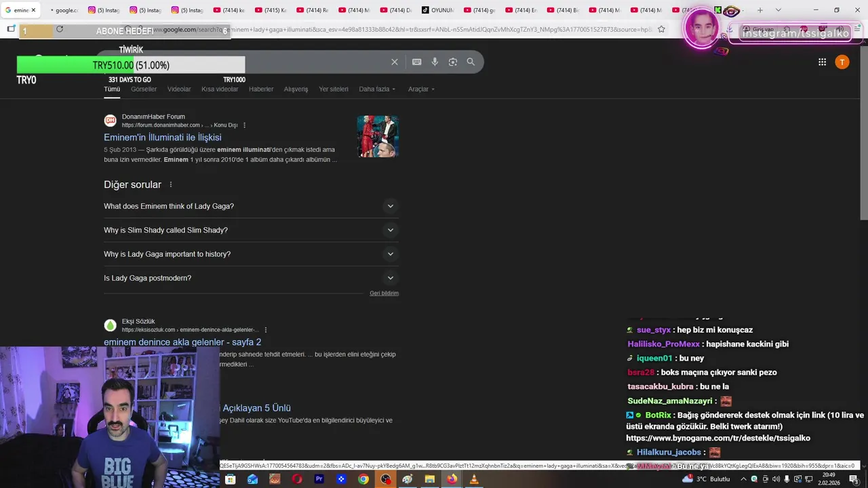Screen dimensions: 868x488
Task: Open the 'Daha fazla' dropdown
Action: pos(377,89)
